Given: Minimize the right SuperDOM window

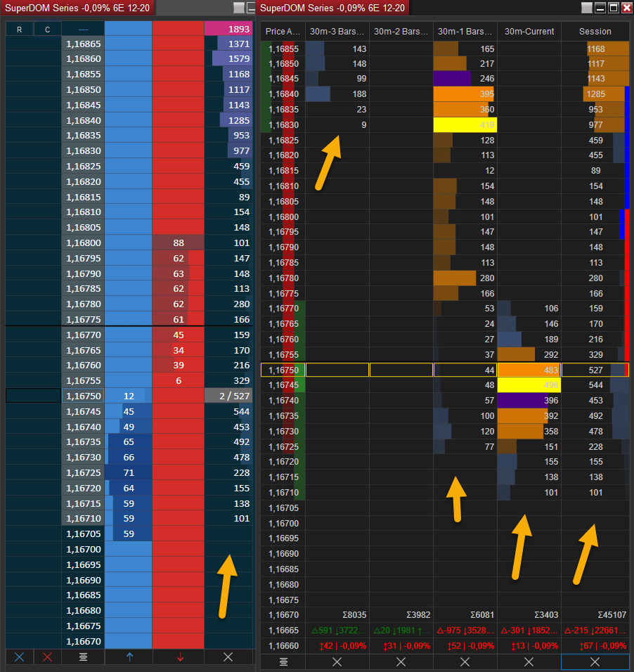Looking at the screenshot, I should [x=600, y=7].
